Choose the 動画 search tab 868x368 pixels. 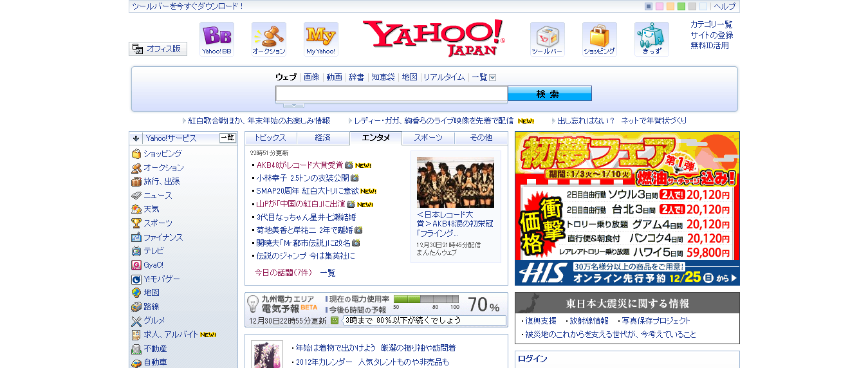(334, 77)
